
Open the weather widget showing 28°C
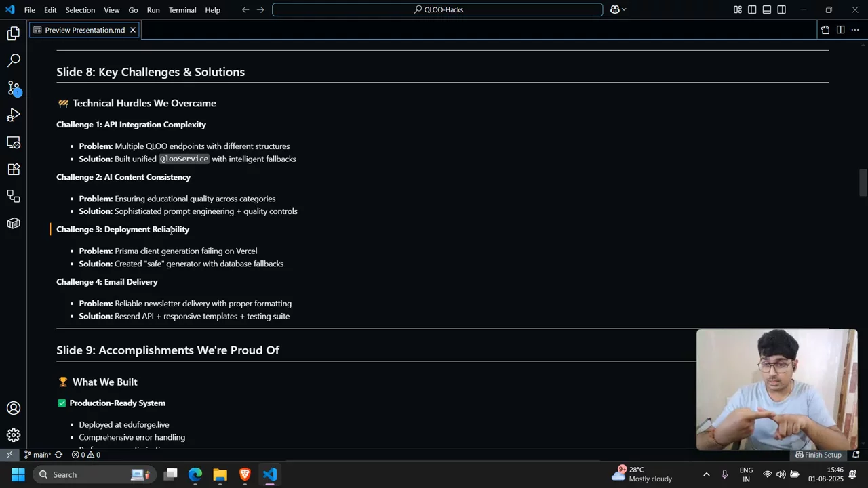pyautogui.click(x=642, y=474)
